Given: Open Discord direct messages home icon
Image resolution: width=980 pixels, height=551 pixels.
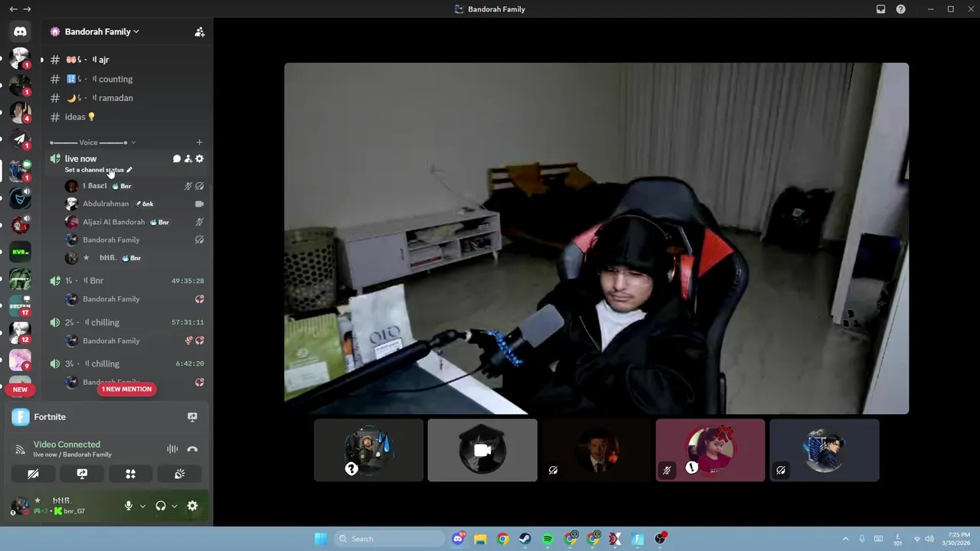Looking at the screenshot, I should tap(20, 31).
